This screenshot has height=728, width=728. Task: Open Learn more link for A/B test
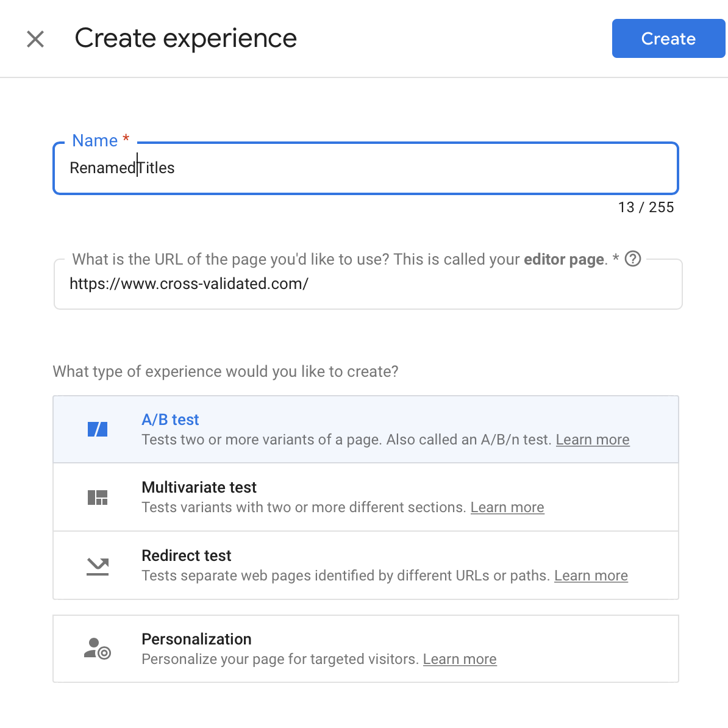pyautogui.click(x=593, y=440)
